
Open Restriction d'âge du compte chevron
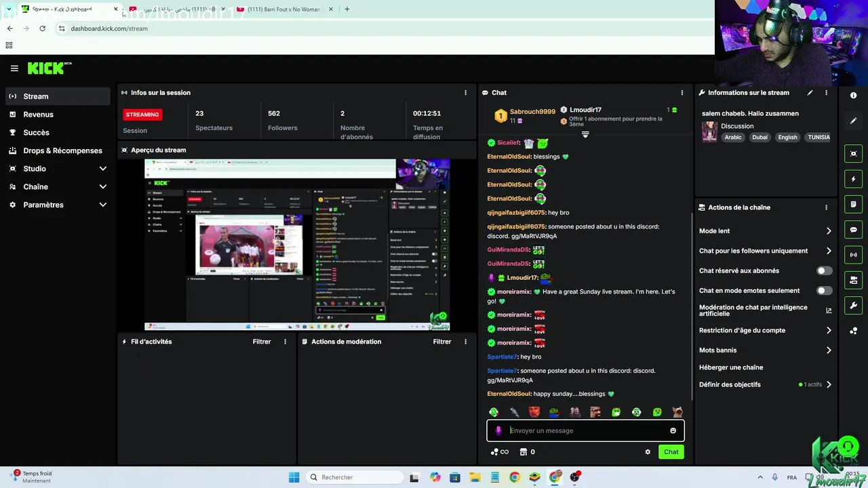(829, 331)
